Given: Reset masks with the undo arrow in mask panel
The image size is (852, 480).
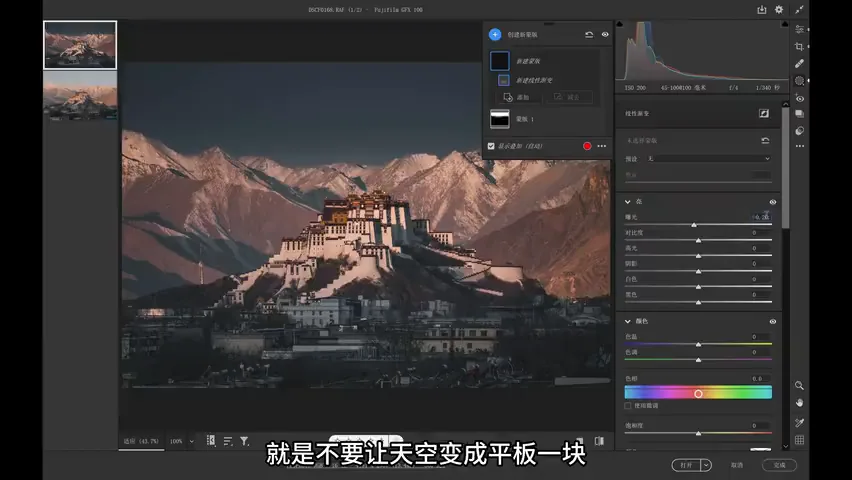Looking at the screenshot, I should point(589,35).
